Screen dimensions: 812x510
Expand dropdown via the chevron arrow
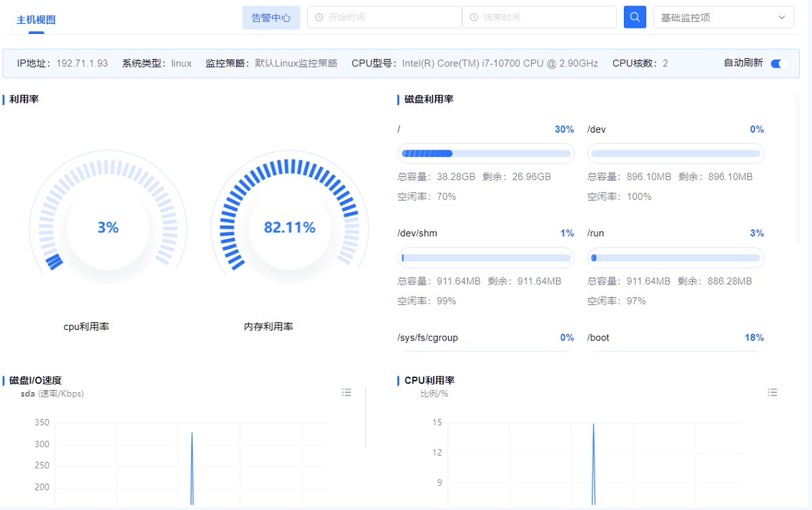click(x=782, y=18)
